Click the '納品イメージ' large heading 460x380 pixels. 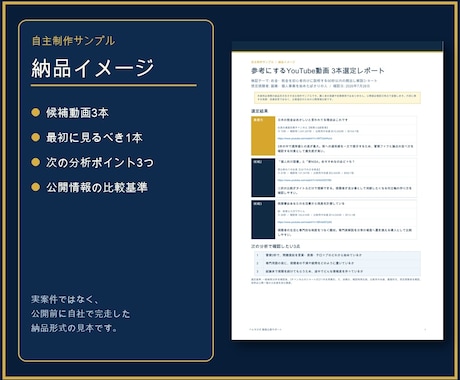93,68
